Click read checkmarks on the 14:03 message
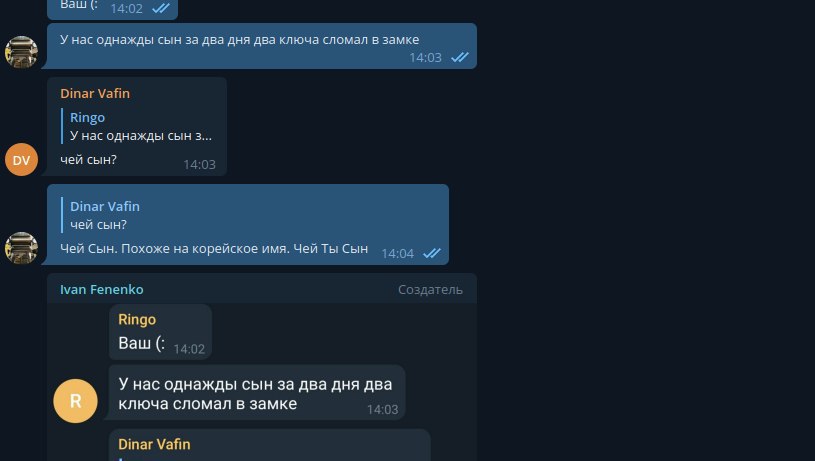815x461 pixels. click(x=459, y=57)
